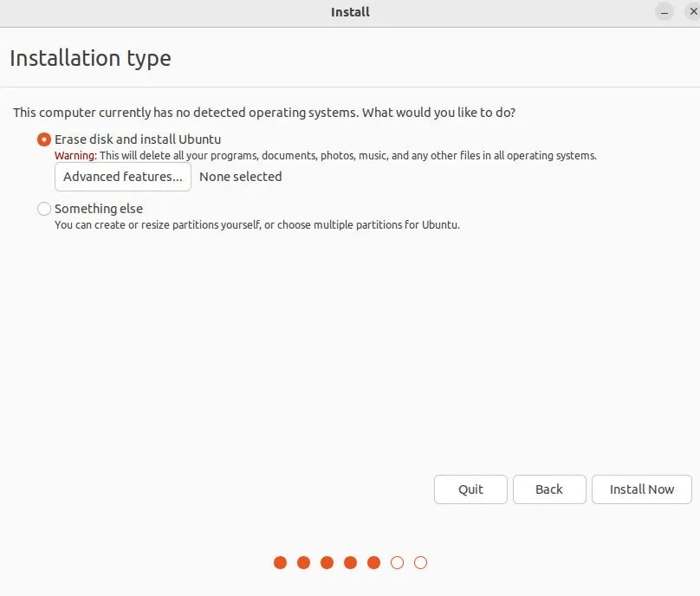Image resolution: width=700 pixels, height=596 pixels.
Task: Click the last empty progress dot
Action: pyautogui.click(x=420, y=563)
